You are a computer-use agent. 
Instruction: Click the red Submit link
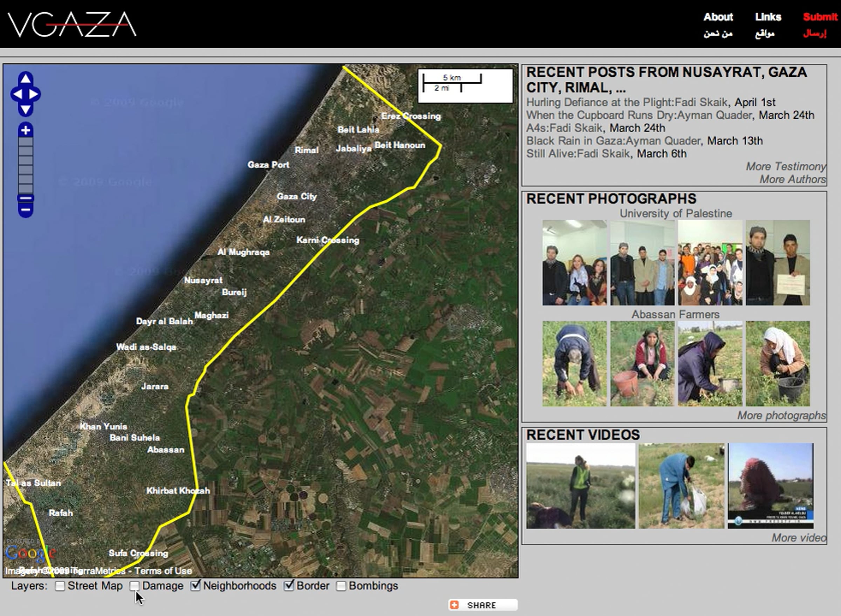(x=820, y=17)
